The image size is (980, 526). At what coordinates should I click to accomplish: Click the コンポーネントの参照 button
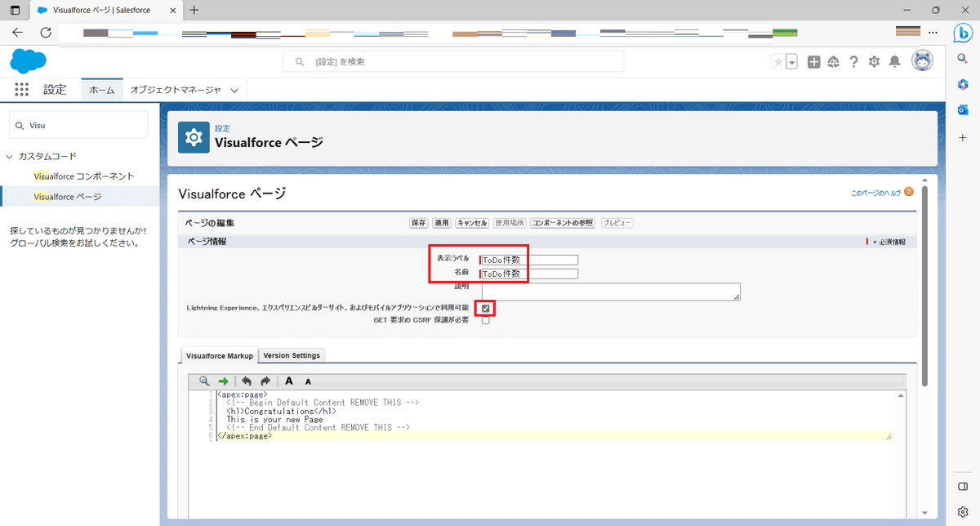(x=563, y=223)
